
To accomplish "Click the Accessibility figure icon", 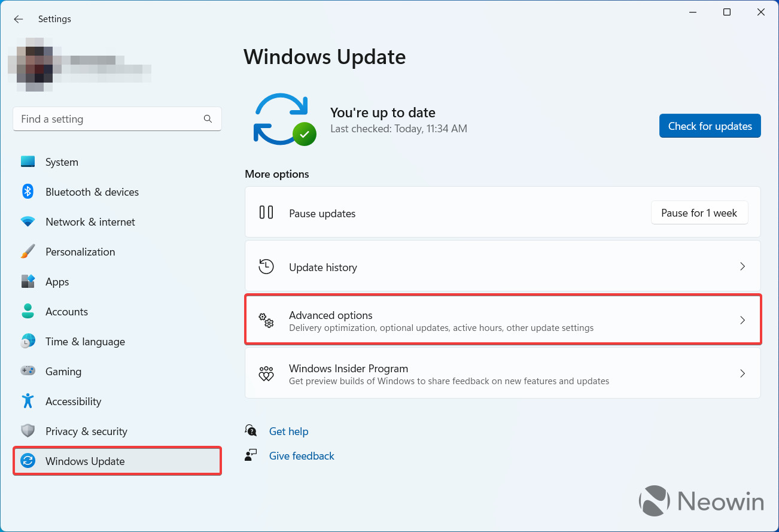I will point(28,401).
